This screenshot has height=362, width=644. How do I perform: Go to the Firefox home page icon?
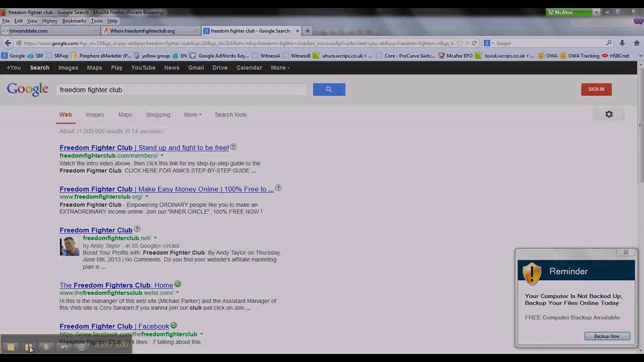636,43
